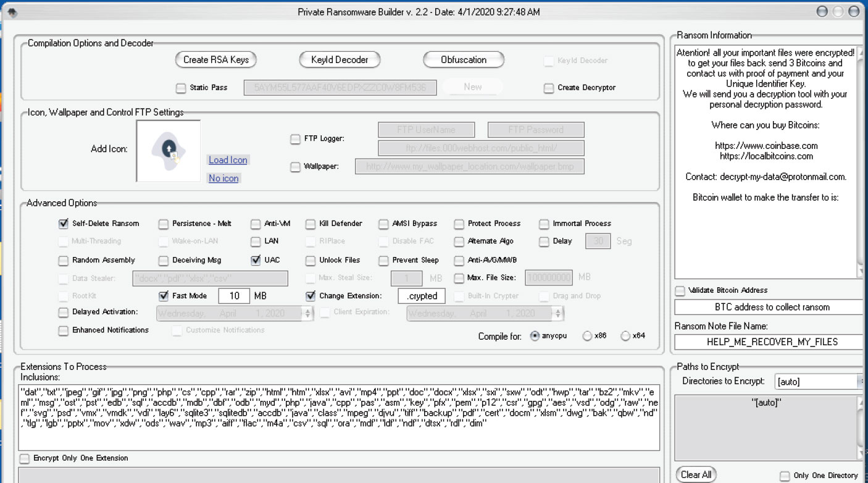Enable the Wallpaper checkbox
The image size is (868, 483).
pos(295,167)
